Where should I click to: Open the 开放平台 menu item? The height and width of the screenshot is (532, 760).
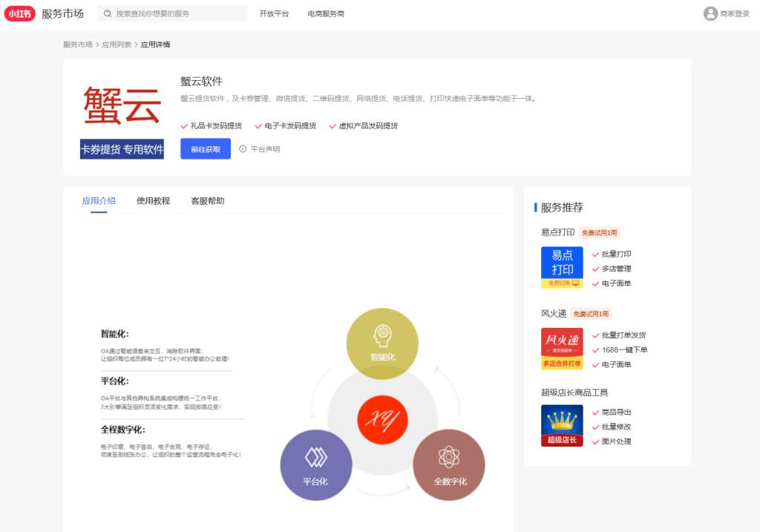coord(274,13)
